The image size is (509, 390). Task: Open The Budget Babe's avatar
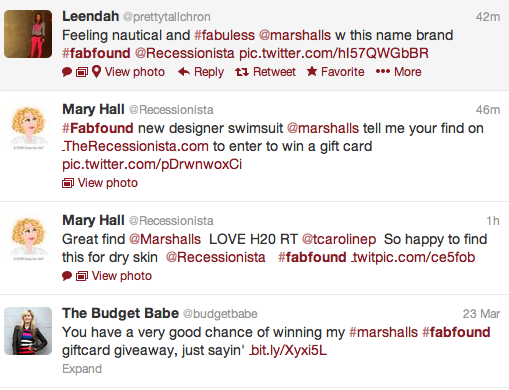[x=28, y=331]
